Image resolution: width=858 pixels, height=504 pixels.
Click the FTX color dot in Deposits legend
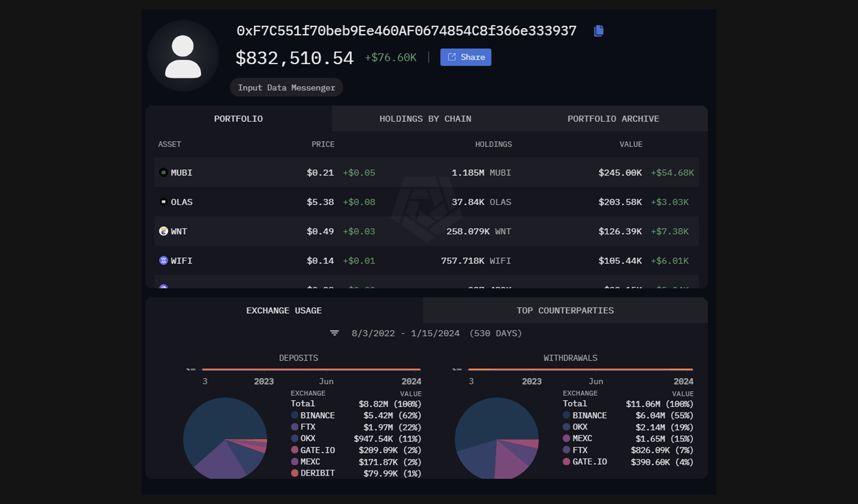click(295, 427)
